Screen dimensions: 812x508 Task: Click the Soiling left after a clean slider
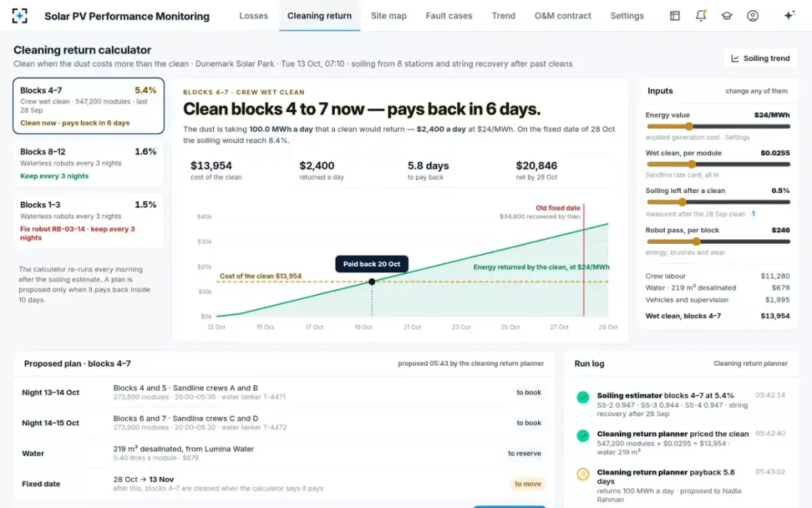tap(718, 202)
